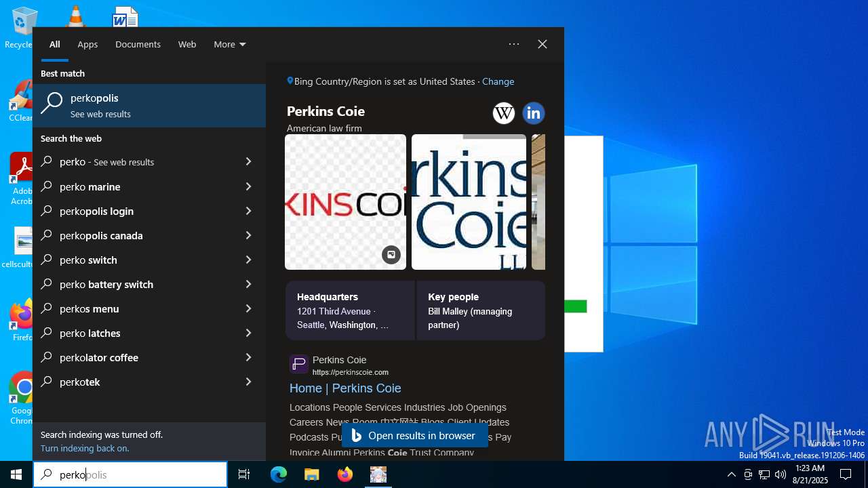Click Change Bing country/region link

(498, 81)
